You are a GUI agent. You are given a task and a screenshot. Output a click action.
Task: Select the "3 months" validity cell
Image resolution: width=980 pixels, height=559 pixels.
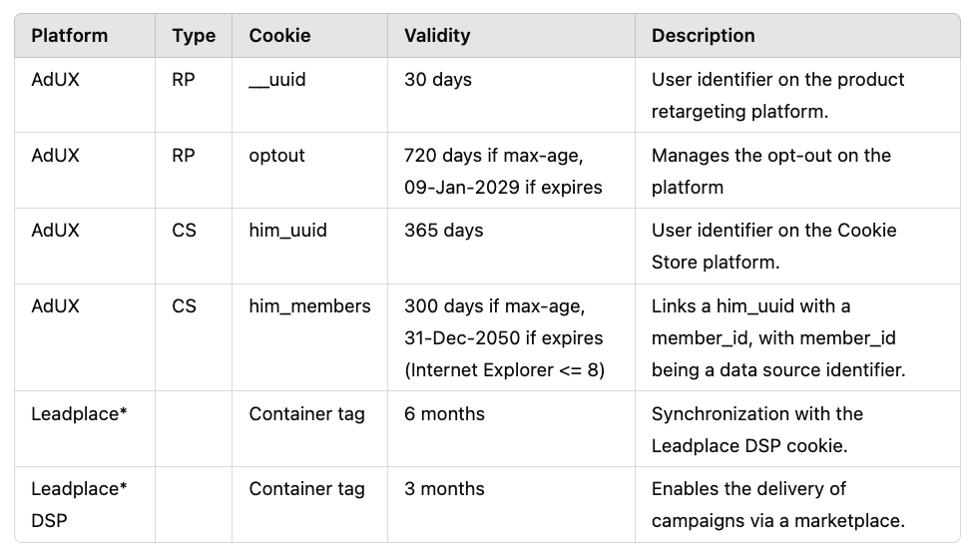444,489
